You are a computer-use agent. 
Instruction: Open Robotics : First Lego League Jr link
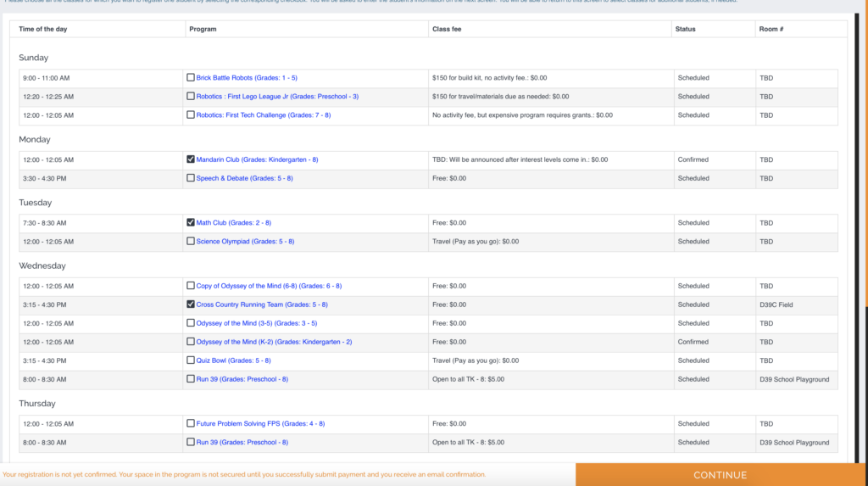click(x=277, y=97)
